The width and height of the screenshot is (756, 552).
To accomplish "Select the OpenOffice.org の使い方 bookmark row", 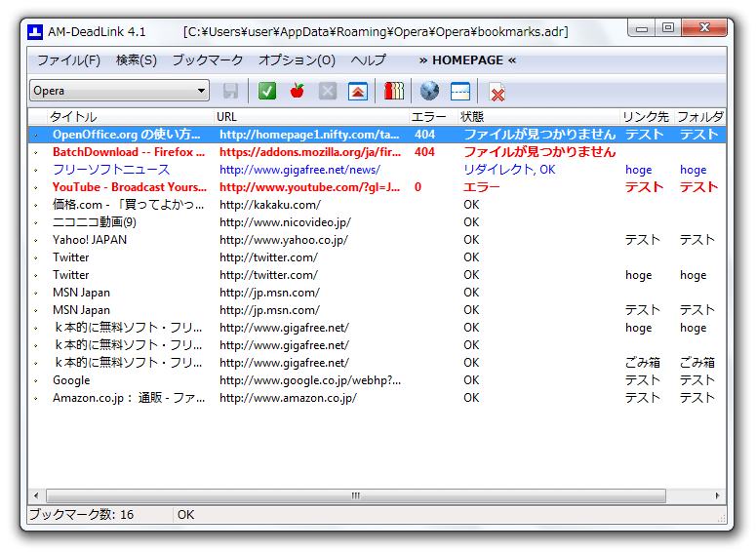I will click(x=378, y=135).
